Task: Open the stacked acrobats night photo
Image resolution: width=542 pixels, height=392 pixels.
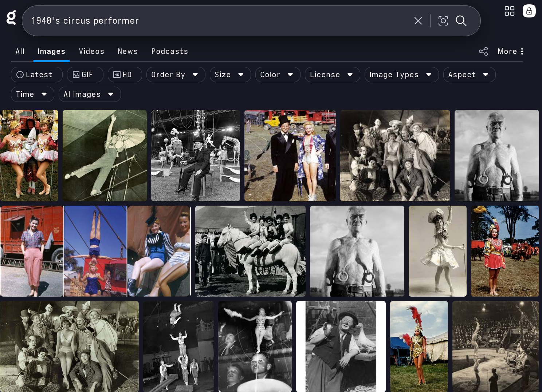Action: tap(178, 347)
